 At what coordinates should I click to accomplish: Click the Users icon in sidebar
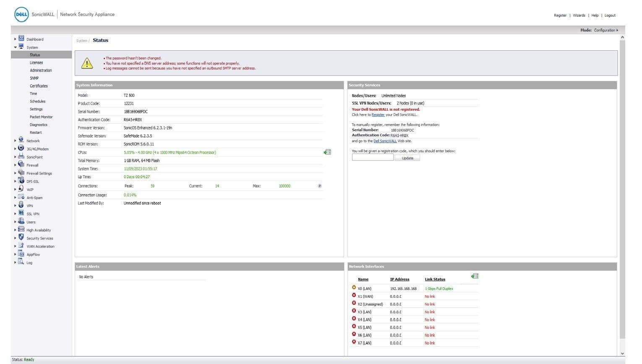click(21, 221)
